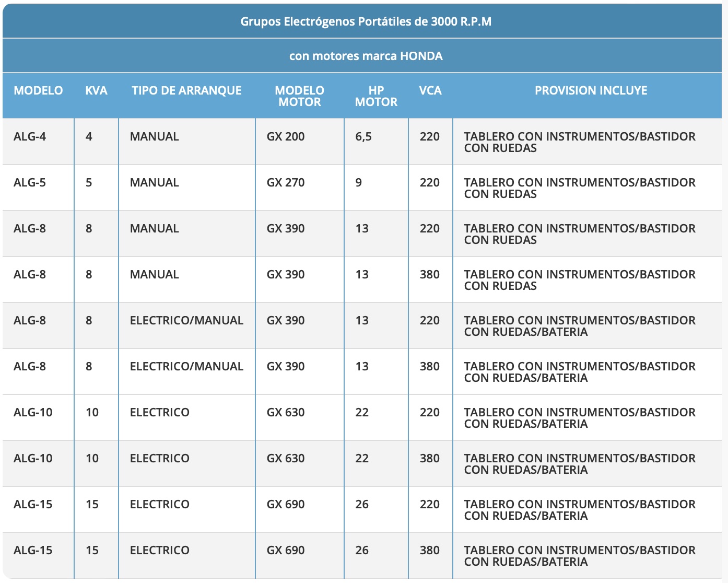Select ELECTRICO/MANUAL in the 380 VCA row
The width and height of the screenshot is (728, 583).
(x=186, y=366)
